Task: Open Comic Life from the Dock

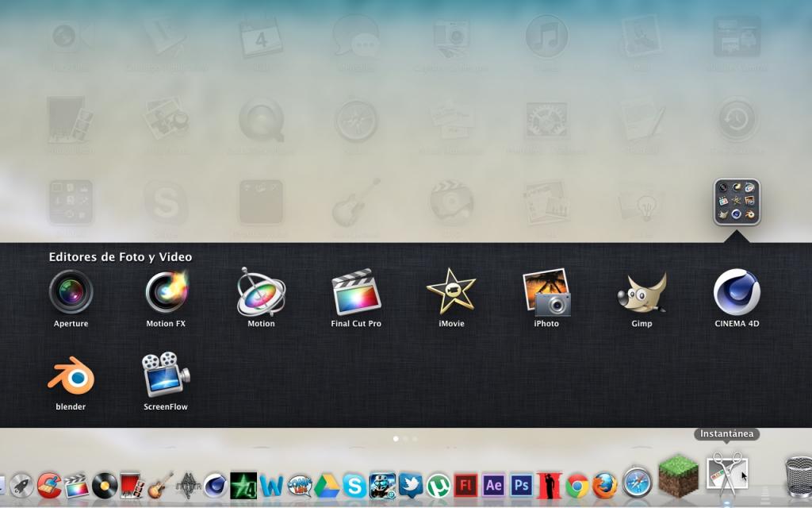Action: tap(299, 486)
